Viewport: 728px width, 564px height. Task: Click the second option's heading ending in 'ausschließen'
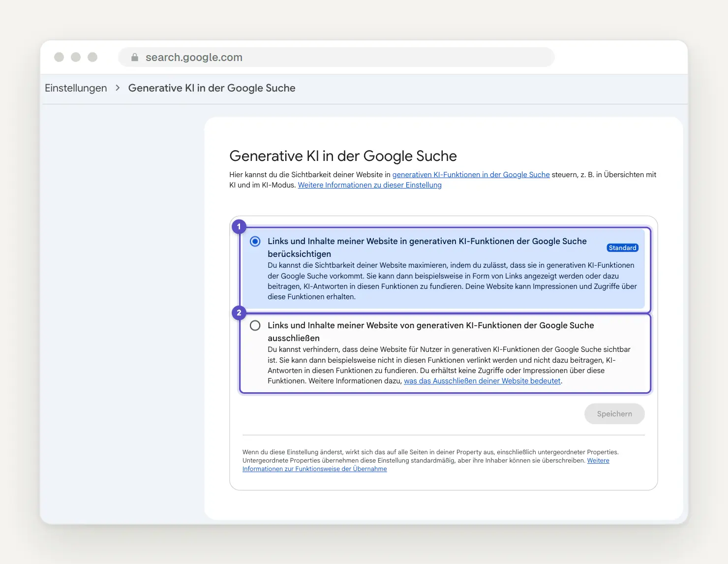(x=431, y=332)
